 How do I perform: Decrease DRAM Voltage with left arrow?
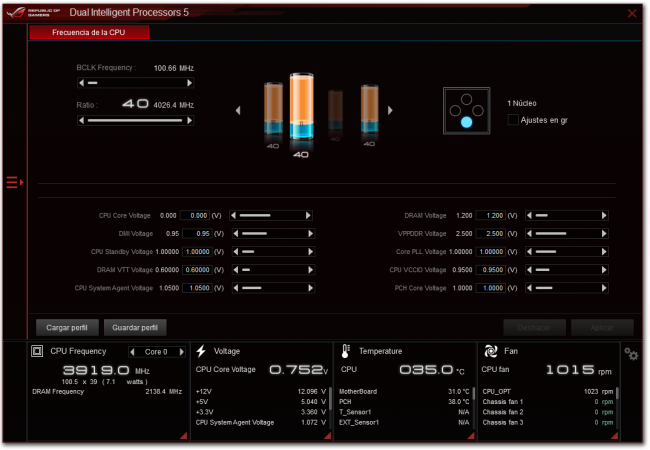coord(529,215)
